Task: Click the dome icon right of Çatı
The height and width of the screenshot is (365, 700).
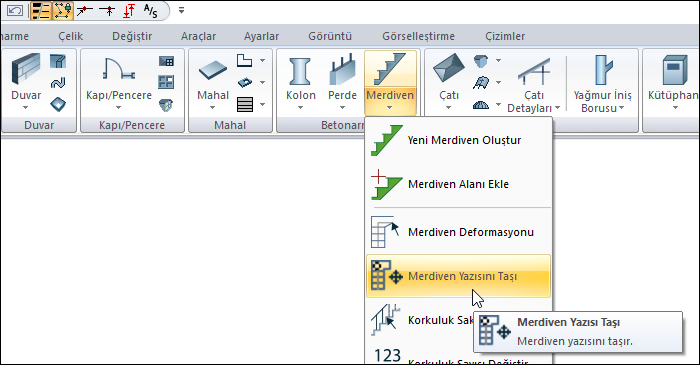Action: 481,105
